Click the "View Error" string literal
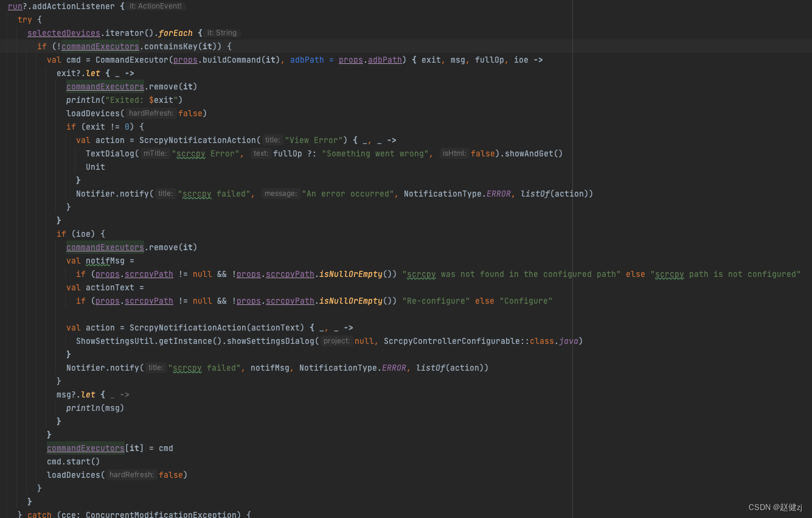This screenshot has width=812, height=518. coord(314,140)
